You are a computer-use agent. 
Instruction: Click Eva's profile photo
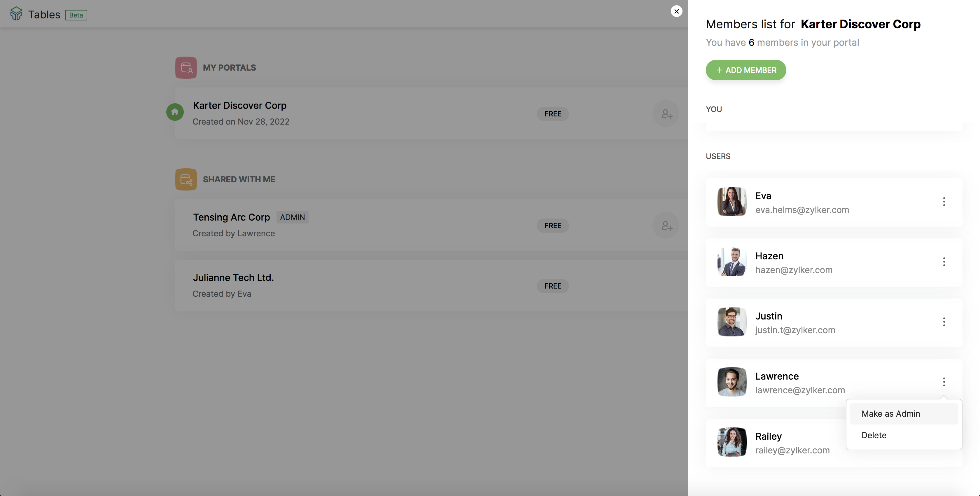pyautogui.click(x=731, y=202)
